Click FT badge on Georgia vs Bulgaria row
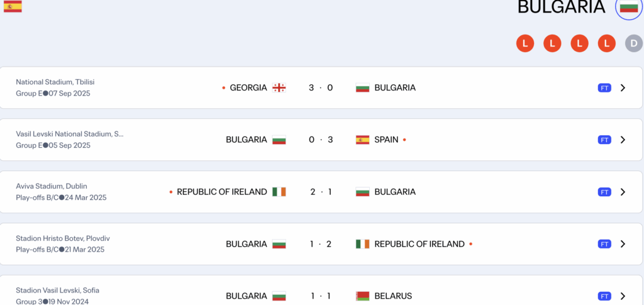Screen dimensions: 644x305 tap(604, 88)
